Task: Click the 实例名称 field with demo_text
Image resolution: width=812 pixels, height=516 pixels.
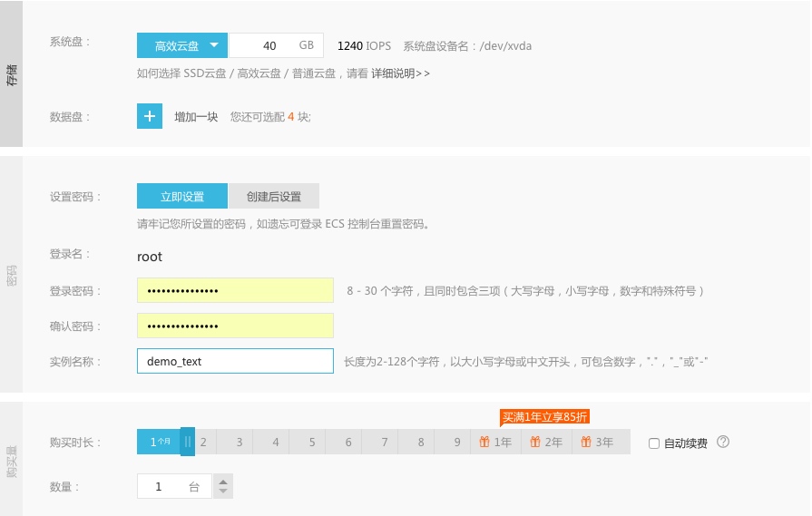Action: tap(235, 361)
